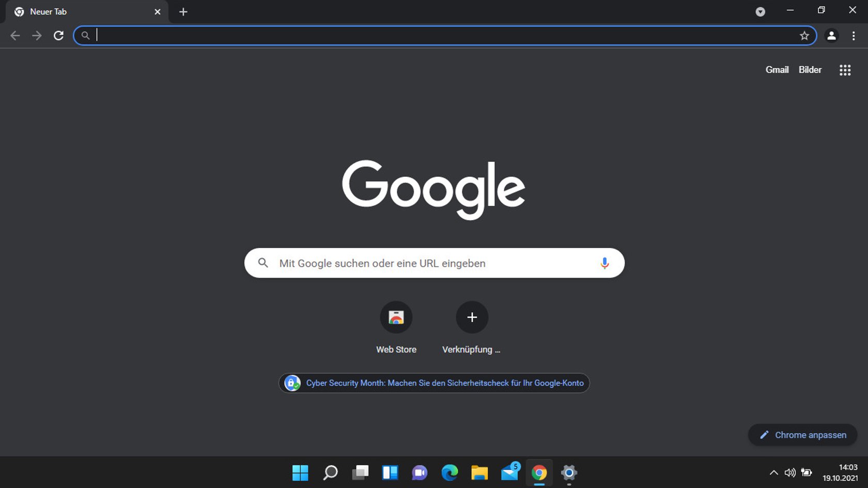Open Windows taskbar search

click(x=330, y=472)
